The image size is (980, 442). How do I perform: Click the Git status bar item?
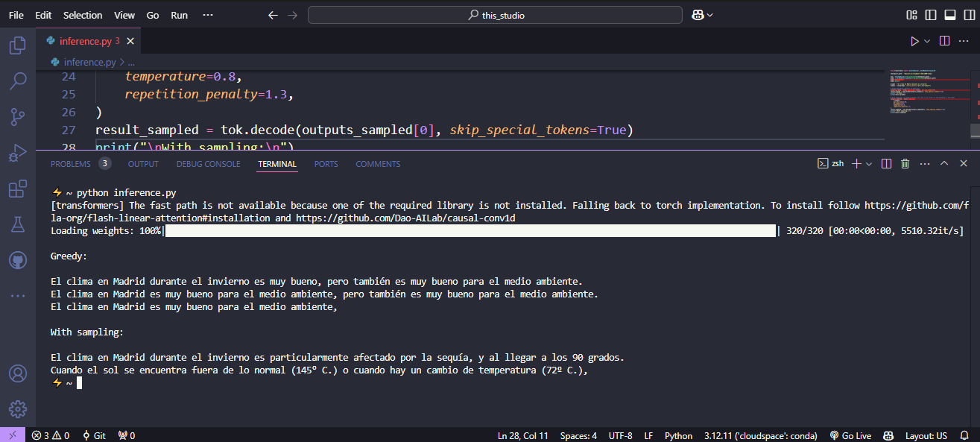point(95,435)
